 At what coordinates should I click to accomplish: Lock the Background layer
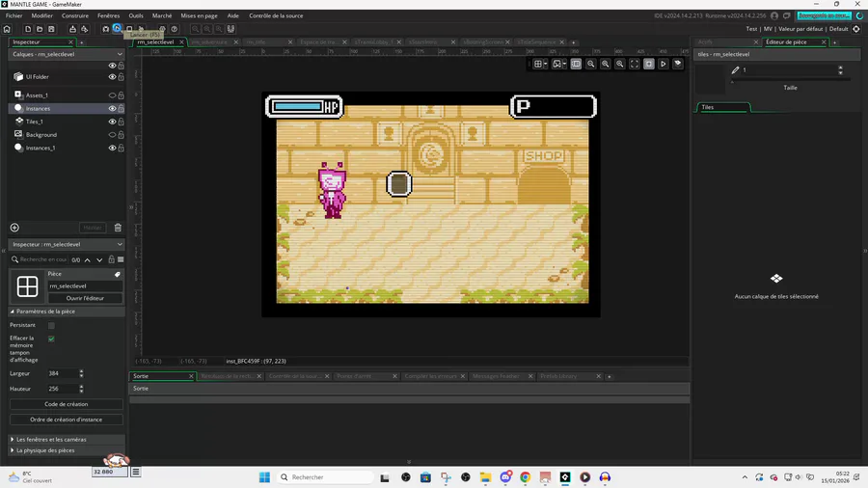tap(121, 134)
